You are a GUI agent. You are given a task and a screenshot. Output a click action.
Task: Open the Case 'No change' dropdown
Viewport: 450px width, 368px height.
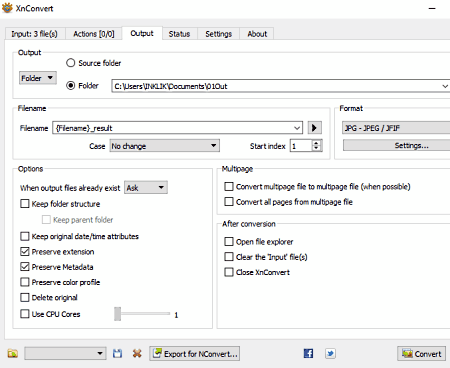click(165, 146)
